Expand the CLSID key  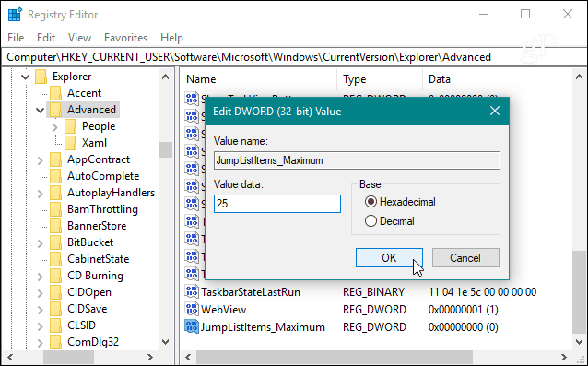click(x=41, y=325)
